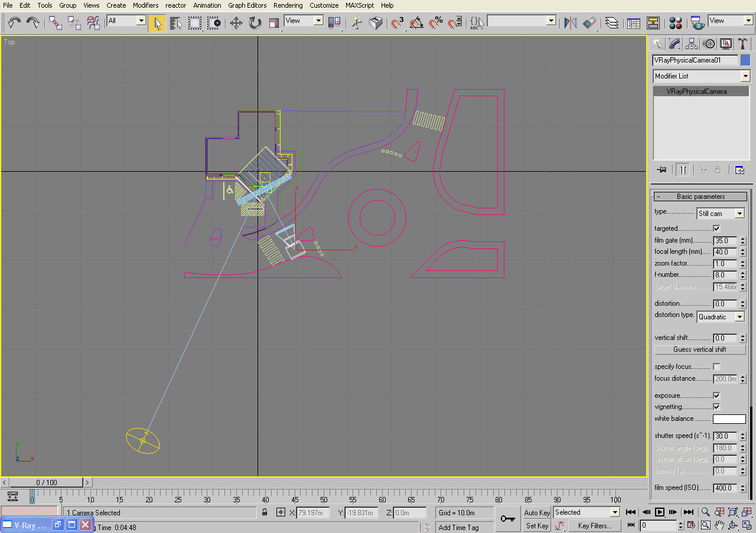Open the Material Editor icon
This screenshot has width=756, height=533.
click(676, 23)
